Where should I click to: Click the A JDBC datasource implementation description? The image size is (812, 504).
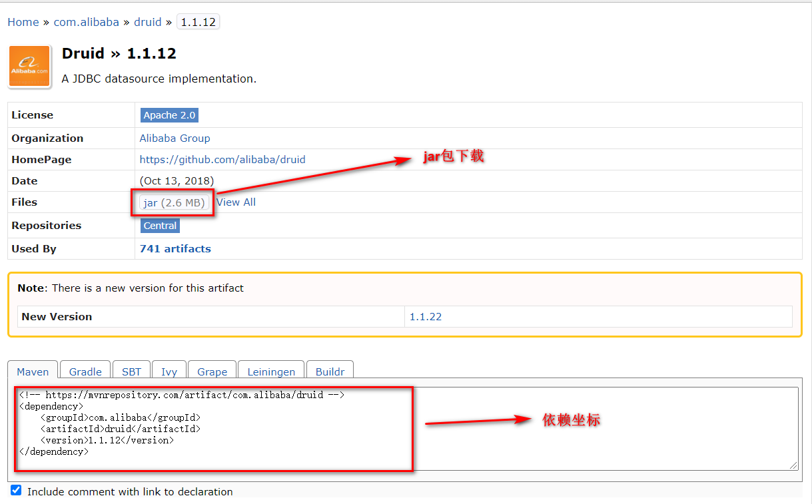pos(159,79)
